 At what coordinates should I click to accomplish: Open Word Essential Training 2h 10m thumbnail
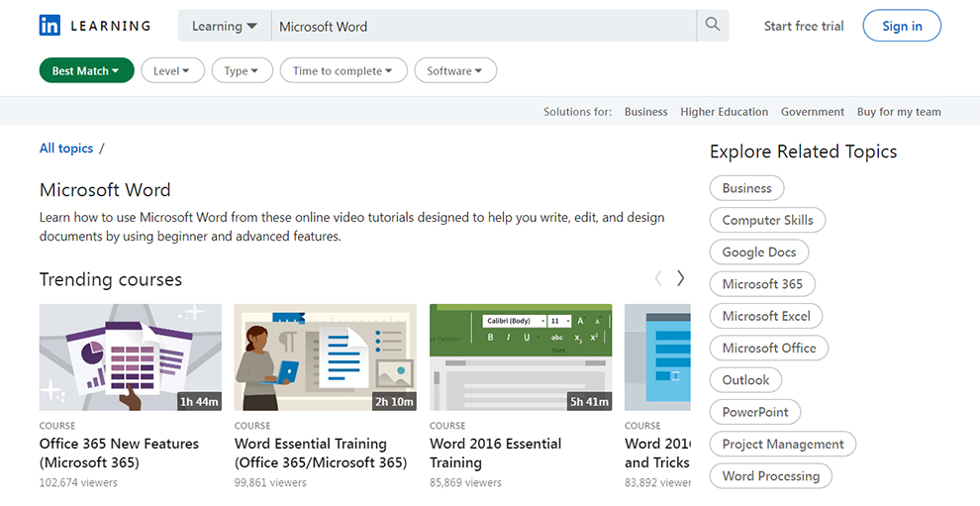coord(325,357)
